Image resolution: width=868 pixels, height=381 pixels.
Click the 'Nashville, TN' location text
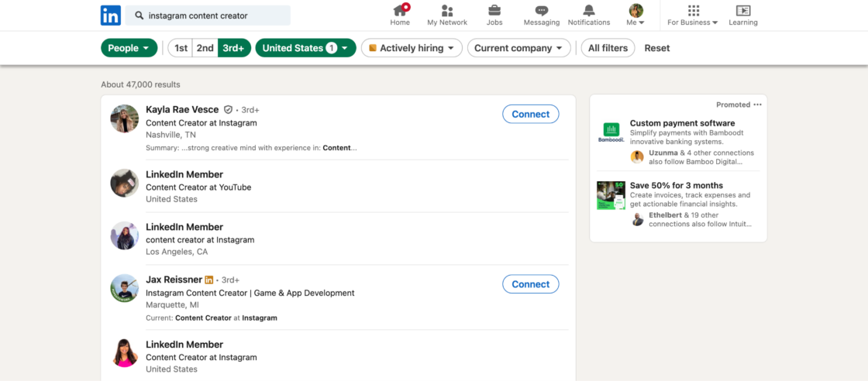click(x=170, y=135)
